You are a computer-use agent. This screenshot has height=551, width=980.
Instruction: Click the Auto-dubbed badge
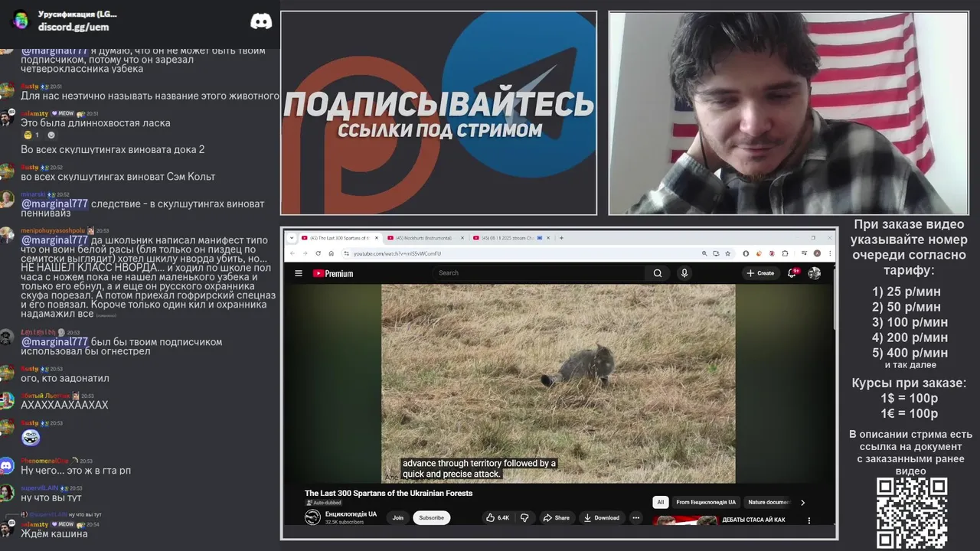[325, 503]
